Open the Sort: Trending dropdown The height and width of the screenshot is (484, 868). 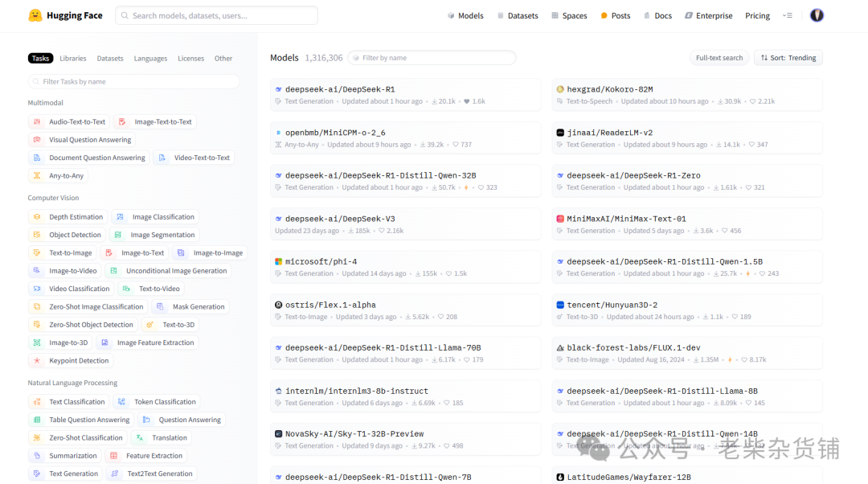coord(788,58)
